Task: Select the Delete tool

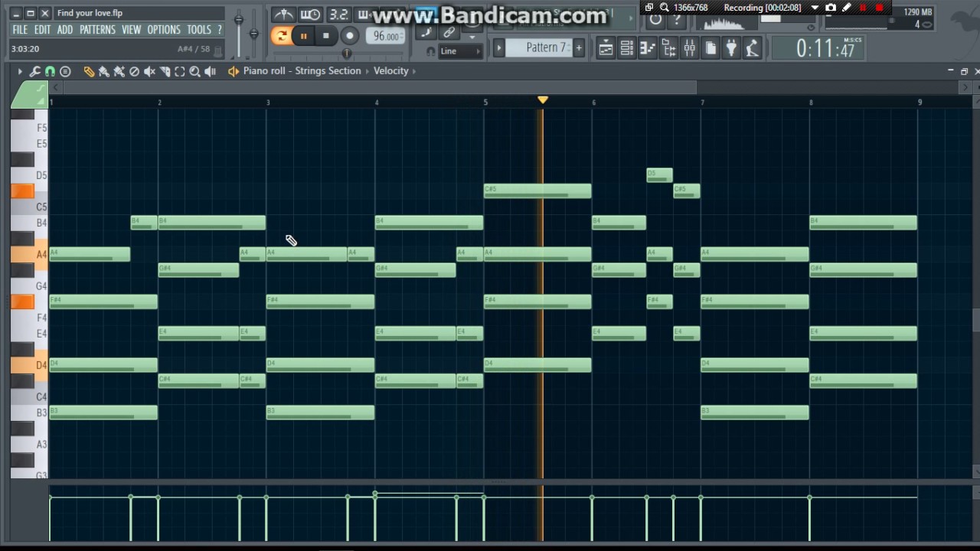Action: coord(134,71)
